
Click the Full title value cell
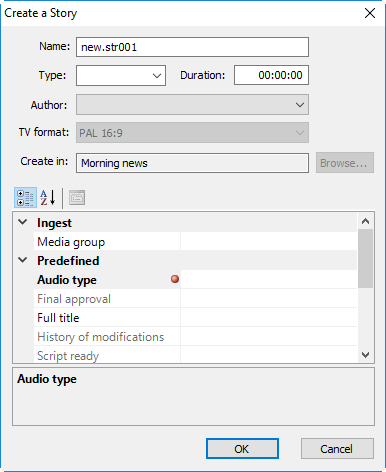point(269,317)
